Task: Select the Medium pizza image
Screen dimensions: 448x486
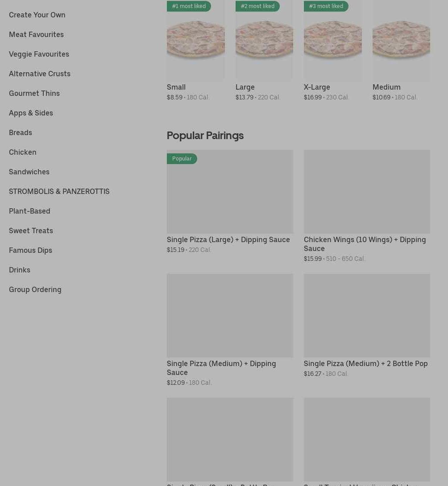Action: tap(401, 42)
